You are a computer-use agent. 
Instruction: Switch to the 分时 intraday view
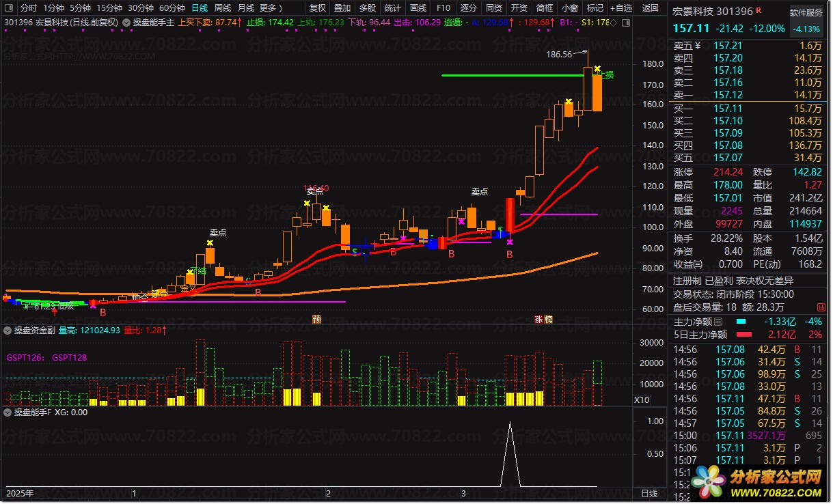point(29,8)
